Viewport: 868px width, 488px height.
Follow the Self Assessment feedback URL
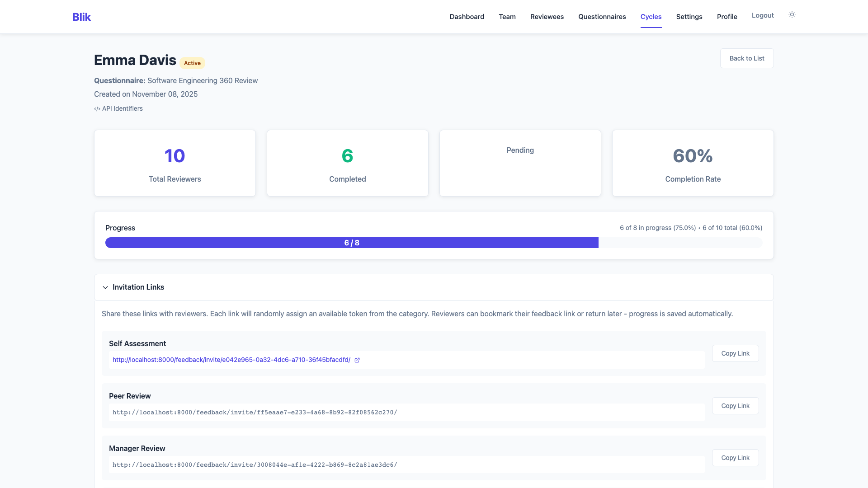(x=231, y=360)
